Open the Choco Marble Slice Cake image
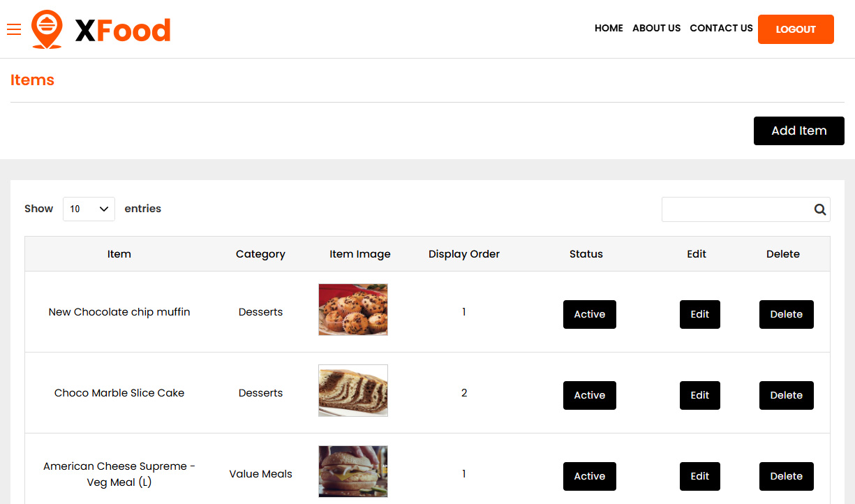Viewport: 855px width, 504px height. pyautogui.click(x=352, y=390)
